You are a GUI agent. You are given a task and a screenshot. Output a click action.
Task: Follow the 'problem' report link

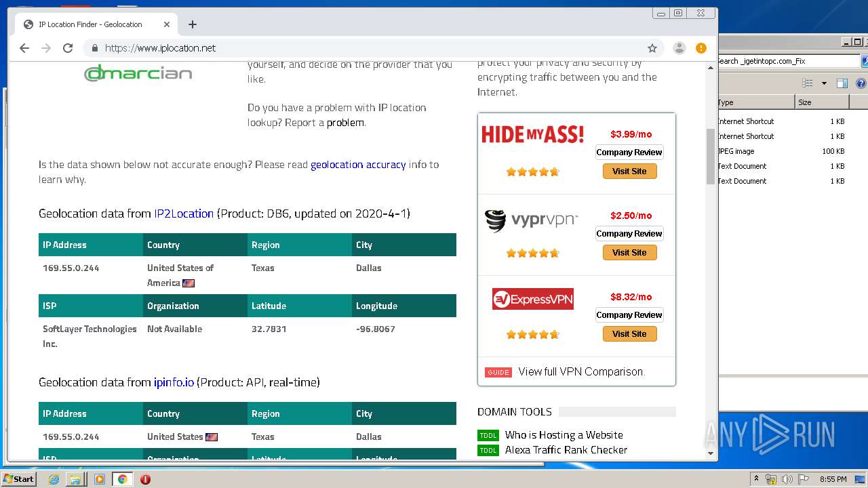tap(345, 123)
